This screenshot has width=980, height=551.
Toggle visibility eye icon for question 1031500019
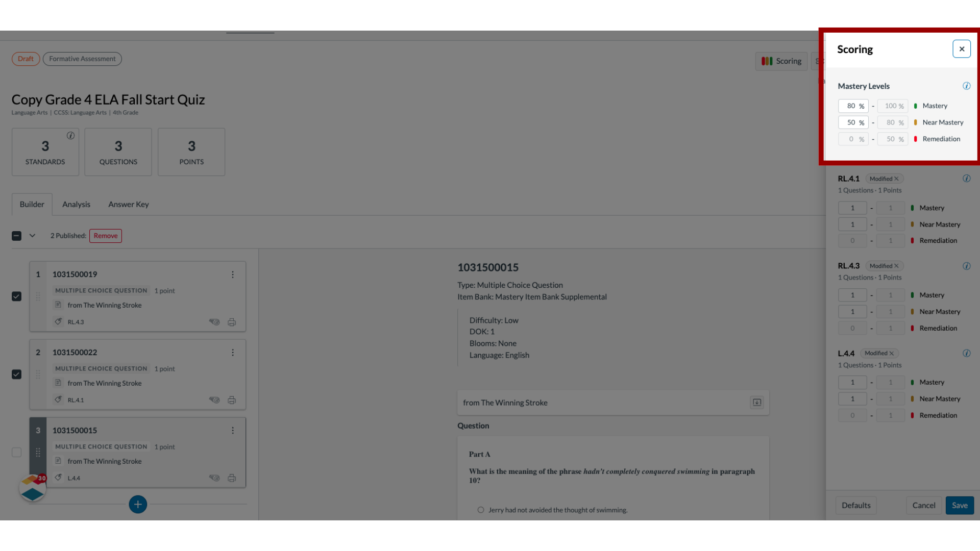point(214,321)
